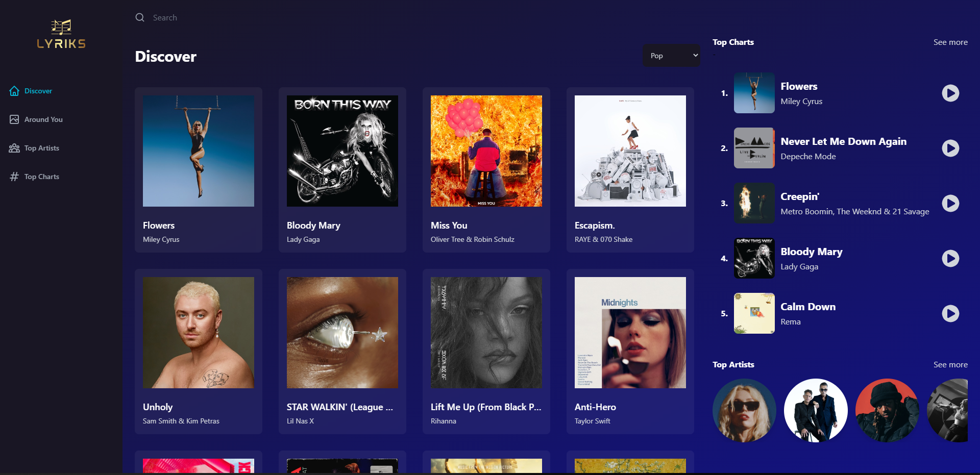Click the search magnifier icon

pyautogui.click(x=140, y=17)
